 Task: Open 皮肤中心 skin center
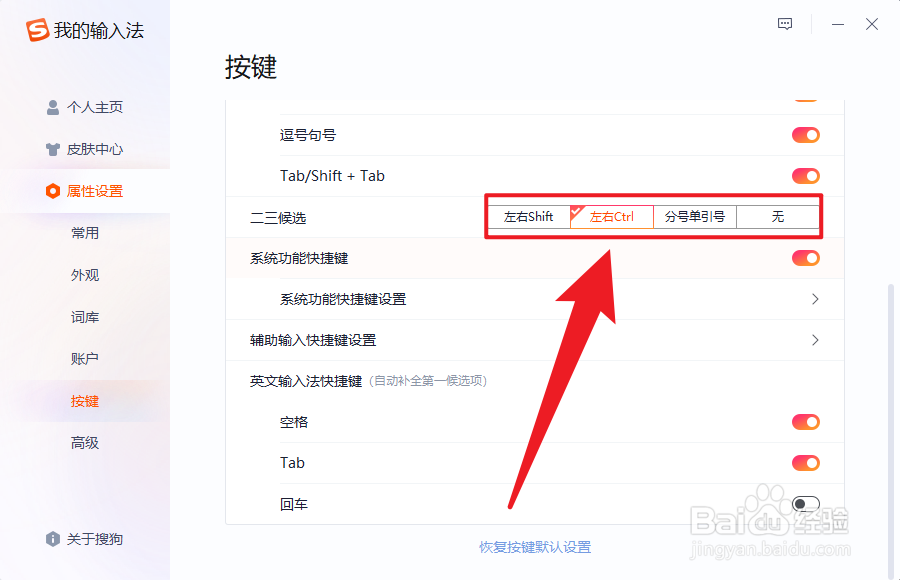95,149
